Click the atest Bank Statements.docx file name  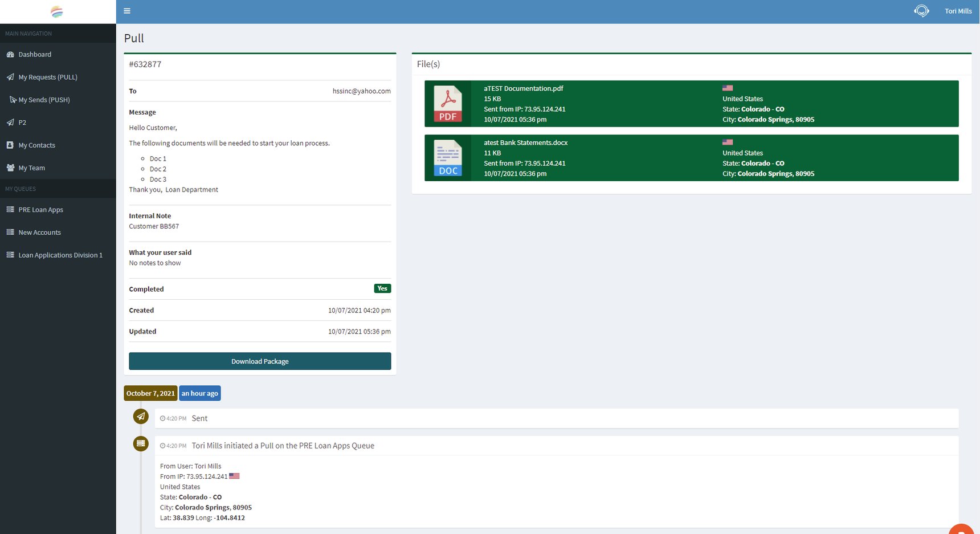[x=526, y=142]
